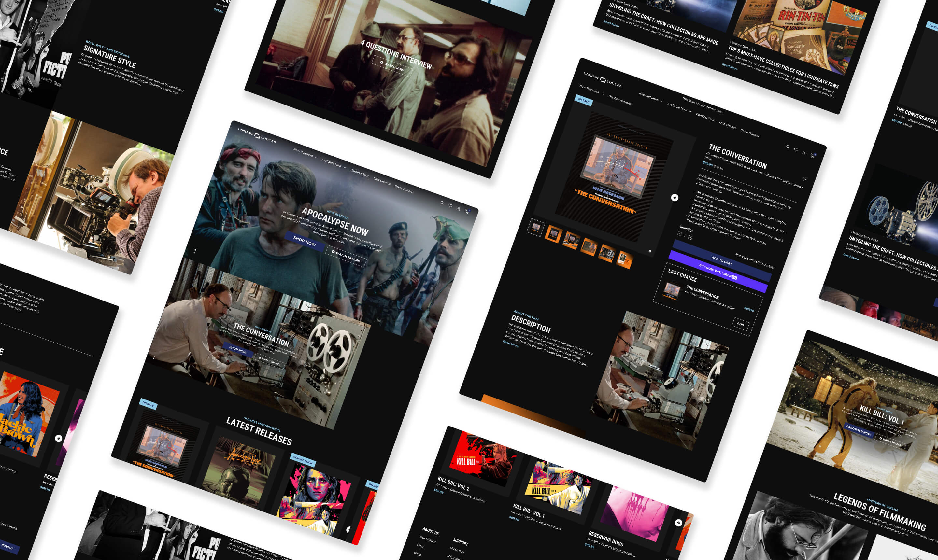Open cart icon in homepage header
Image resolution: width=938 pixels, height=560 pixels.
point(467,212)
